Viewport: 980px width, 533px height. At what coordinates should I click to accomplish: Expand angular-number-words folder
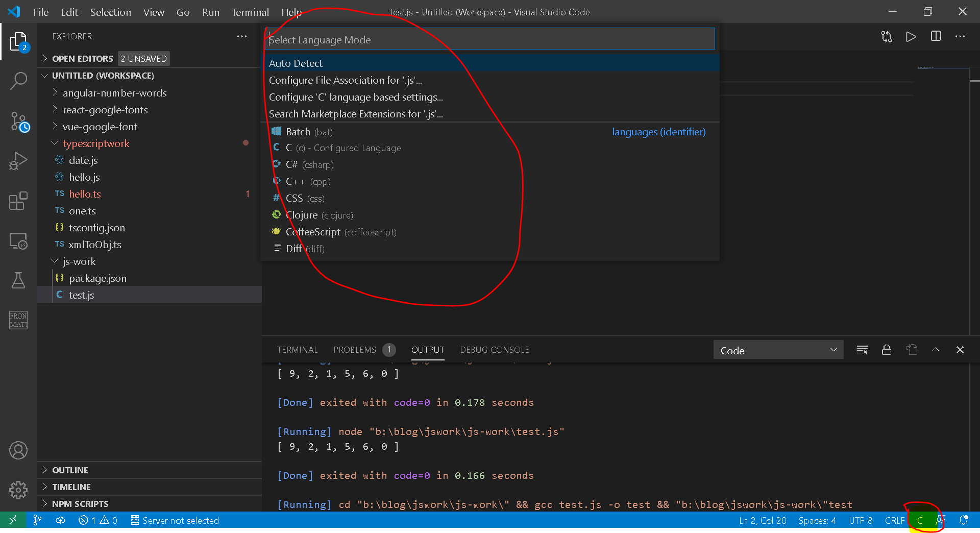114,93
